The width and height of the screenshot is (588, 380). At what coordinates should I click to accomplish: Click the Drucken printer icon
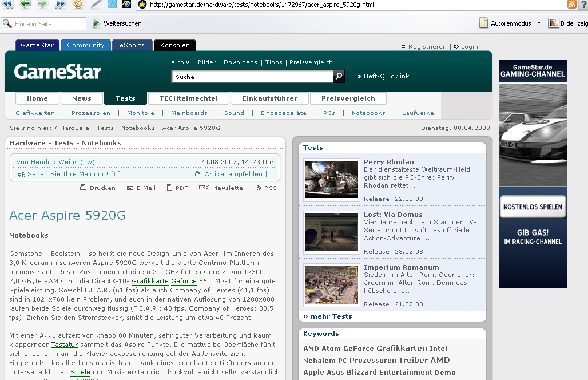point(84,188)
